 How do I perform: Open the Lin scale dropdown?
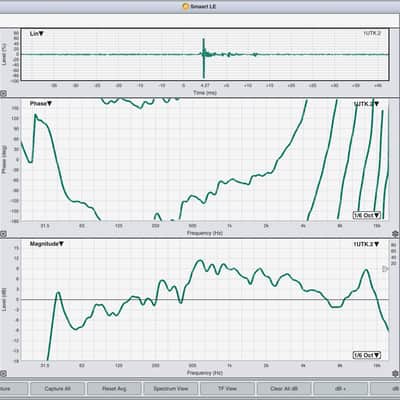pyautogui.click(x=37, y=34)
